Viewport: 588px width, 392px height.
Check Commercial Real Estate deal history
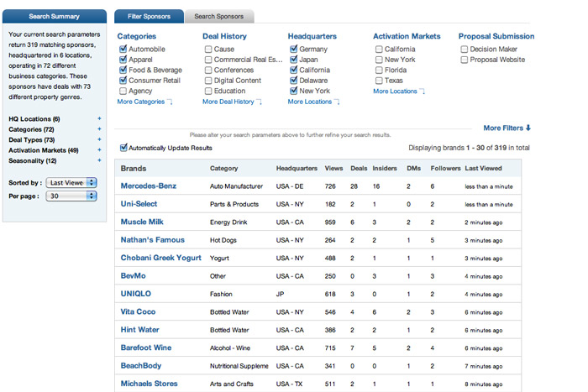(x=208, y=60)
